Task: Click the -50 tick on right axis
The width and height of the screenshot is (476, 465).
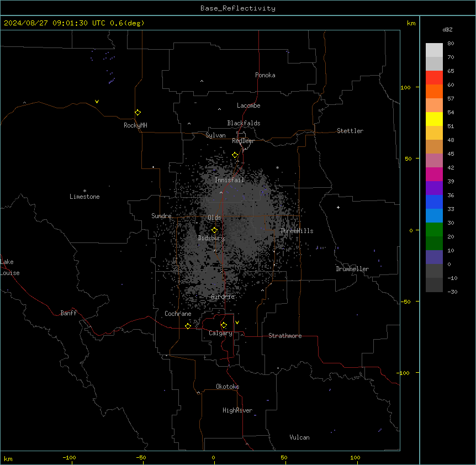Action: (405, 302)
